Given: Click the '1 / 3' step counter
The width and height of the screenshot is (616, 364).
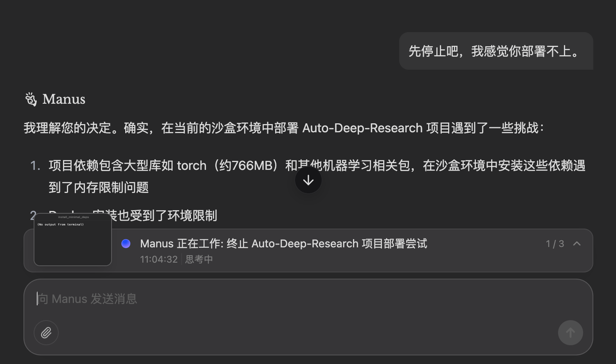Looking at the screenshot, I should (555, 244).
